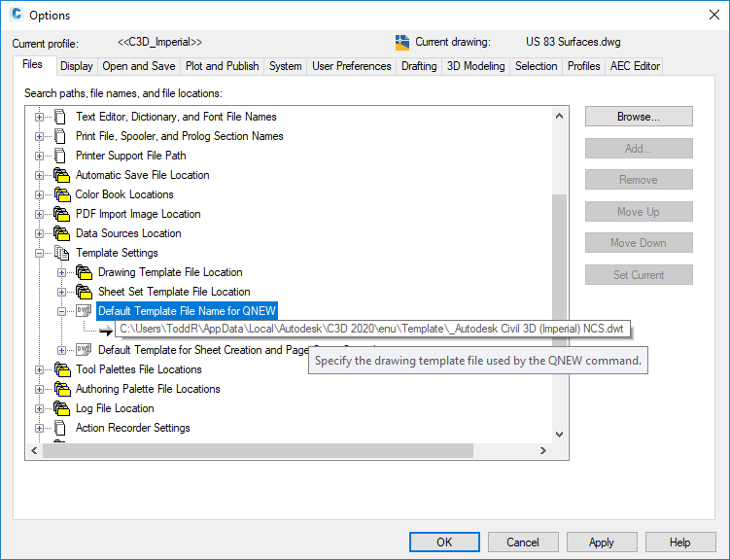Expand Default Template for Sheet Creation node
This screenshot has width=730, height=560.
pyautogui.click(x=61, y=350)
